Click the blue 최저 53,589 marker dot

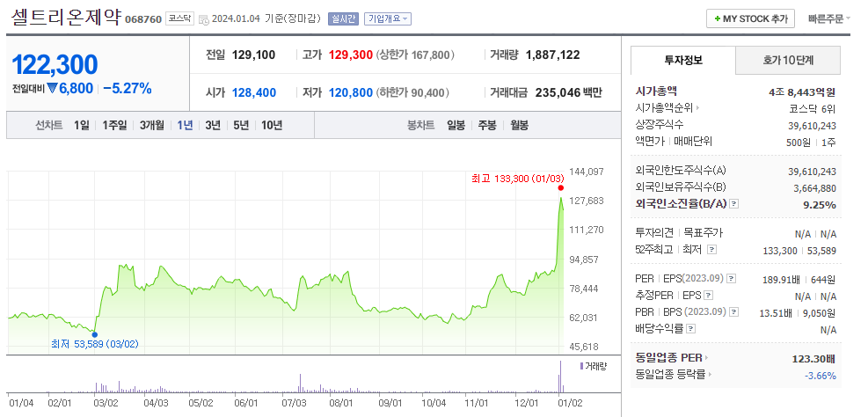pyautogui.click(x=95, y=334)
